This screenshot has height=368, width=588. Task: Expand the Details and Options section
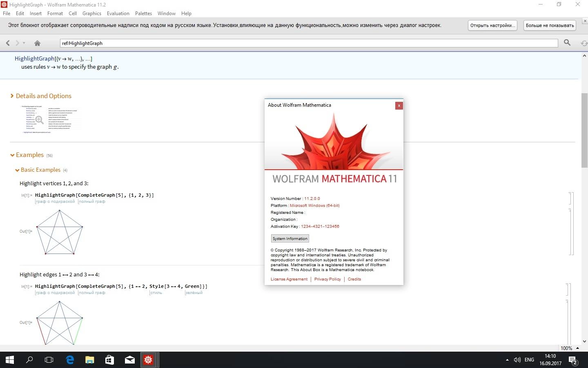tap(41, 96)
